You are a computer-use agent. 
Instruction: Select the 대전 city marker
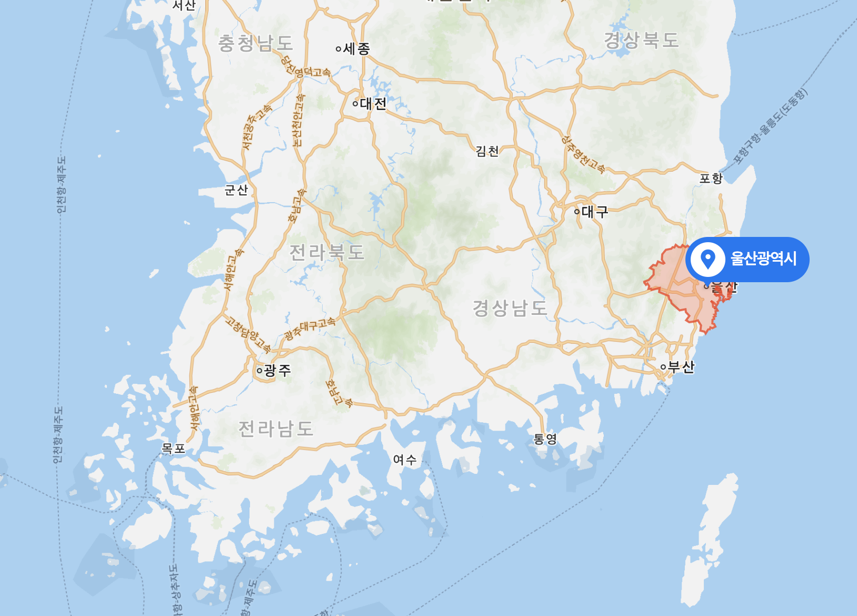click(355, 104)
